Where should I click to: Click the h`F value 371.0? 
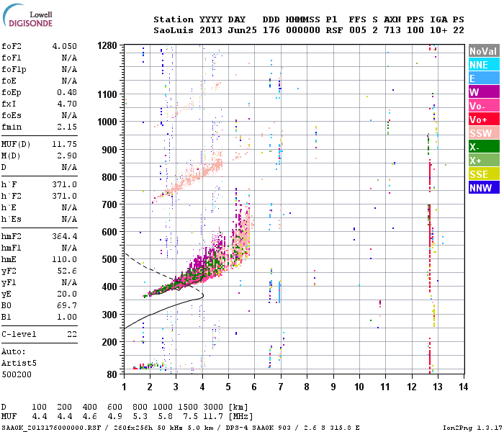(x=65, y=184)
